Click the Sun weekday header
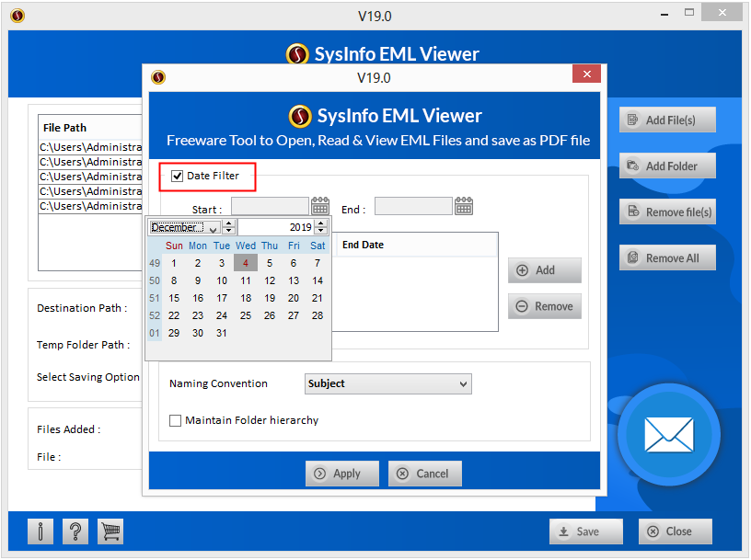This screenshot has height=560, width=751. point(174,246)
